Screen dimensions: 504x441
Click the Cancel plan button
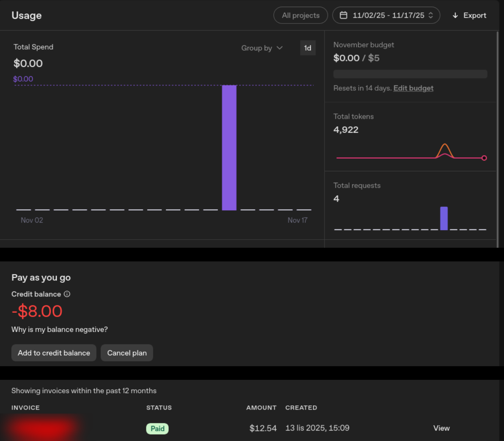pyautogui.click(x=127, y=353)
